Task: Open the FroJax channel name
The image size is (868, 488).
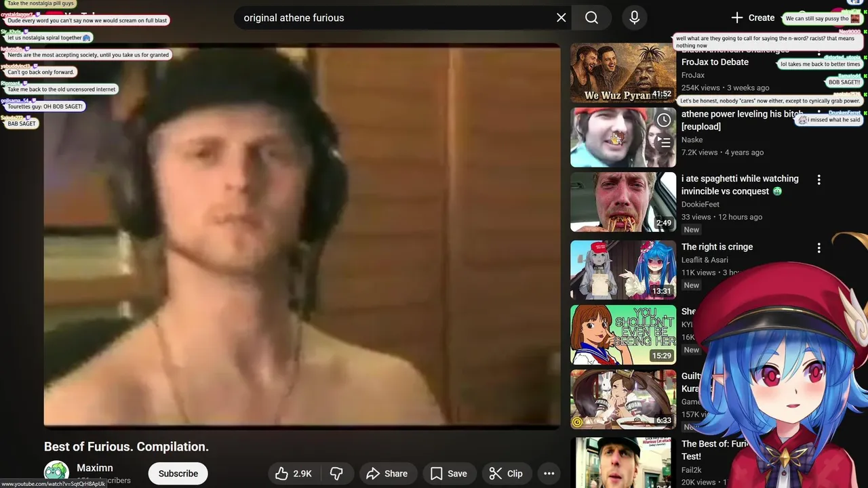Action: (693, 75)
